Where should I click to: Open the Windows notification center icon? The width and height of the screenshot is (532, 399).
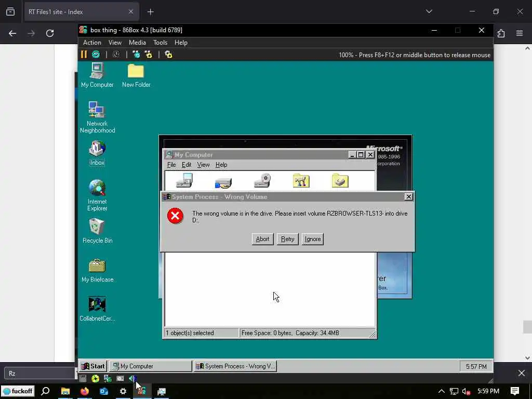tap(515, 391)
